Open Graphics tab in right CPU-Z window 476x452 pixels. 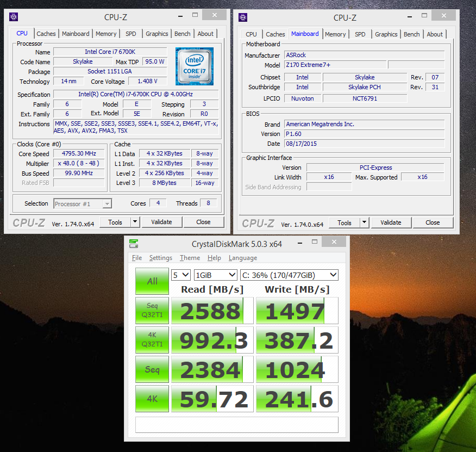pos(386,34)
